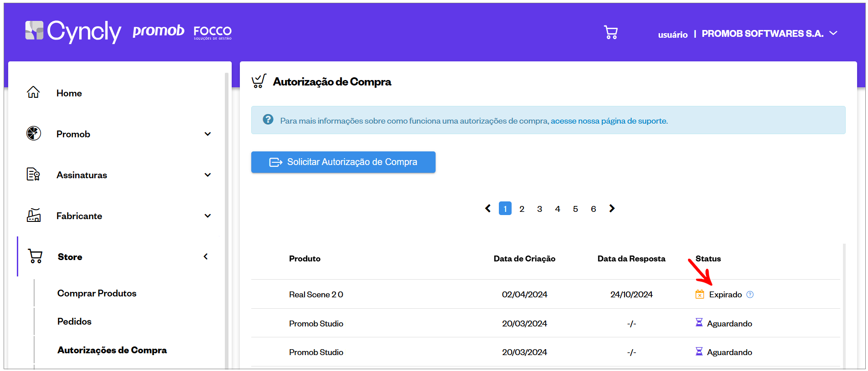Go to page 5

(x=575, y=209)
